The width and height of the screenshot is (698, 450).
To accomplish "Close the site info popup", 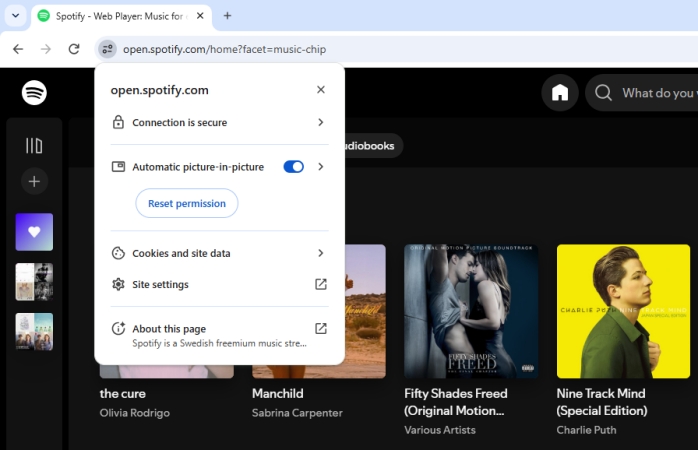I will (321, 89).
